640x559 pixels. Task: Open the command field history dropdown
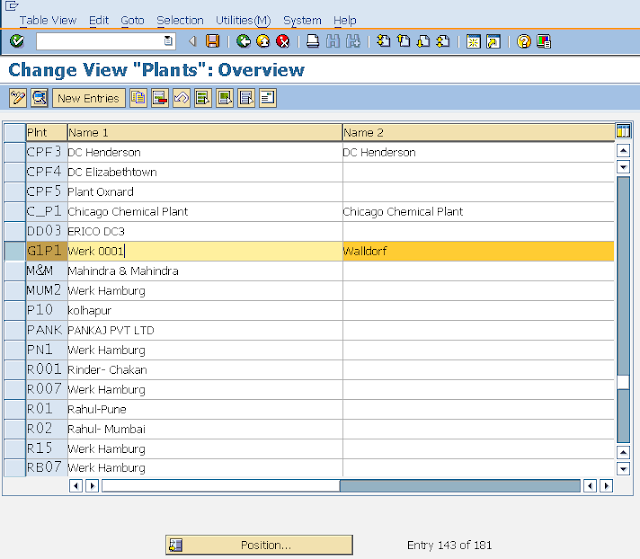click(x=168, y=41)
